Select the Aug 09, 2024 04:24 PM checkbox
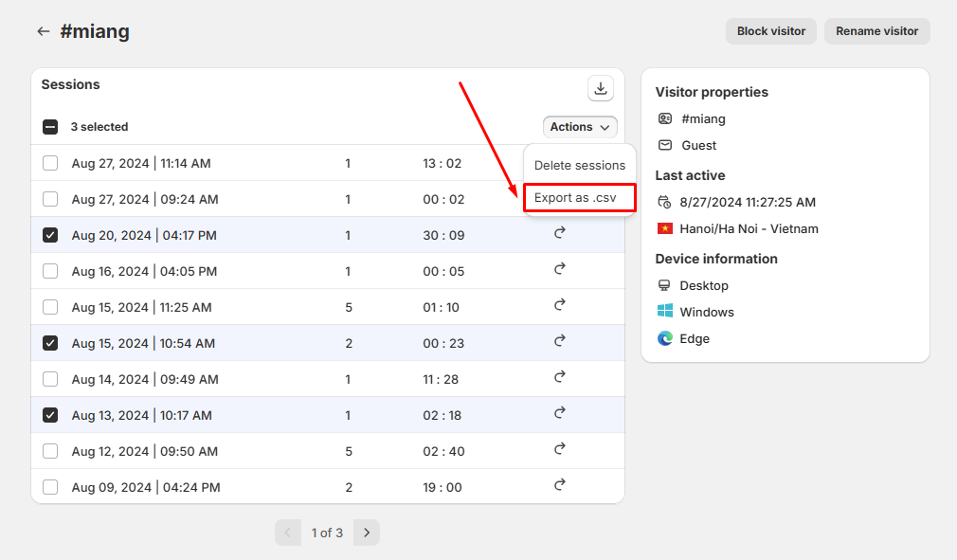 pos(50,487)
